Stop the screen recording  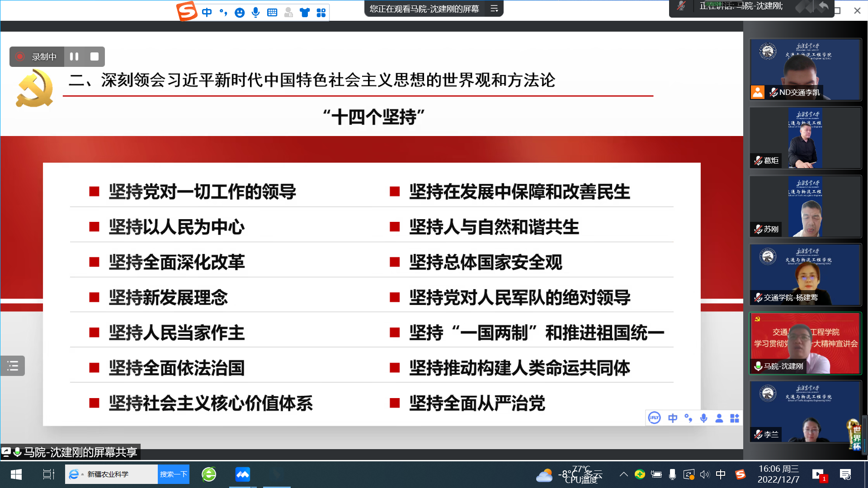click(94, 56)
